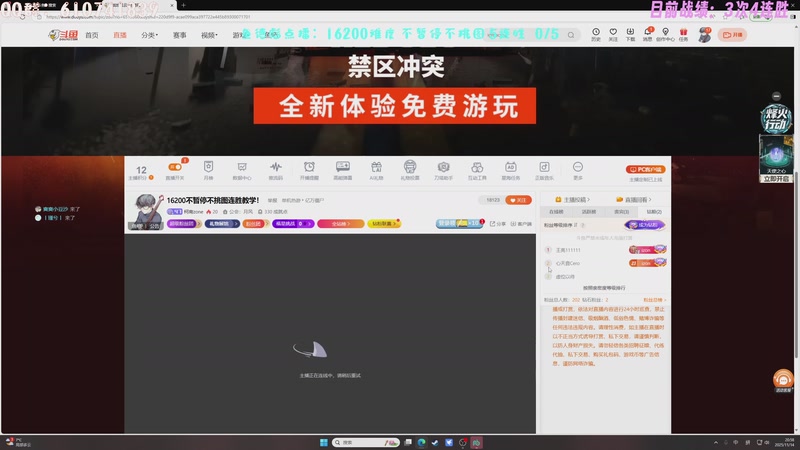Switch to the 钻粉 tab
This screenshot has height=450, width=800.
coord(654,212)
